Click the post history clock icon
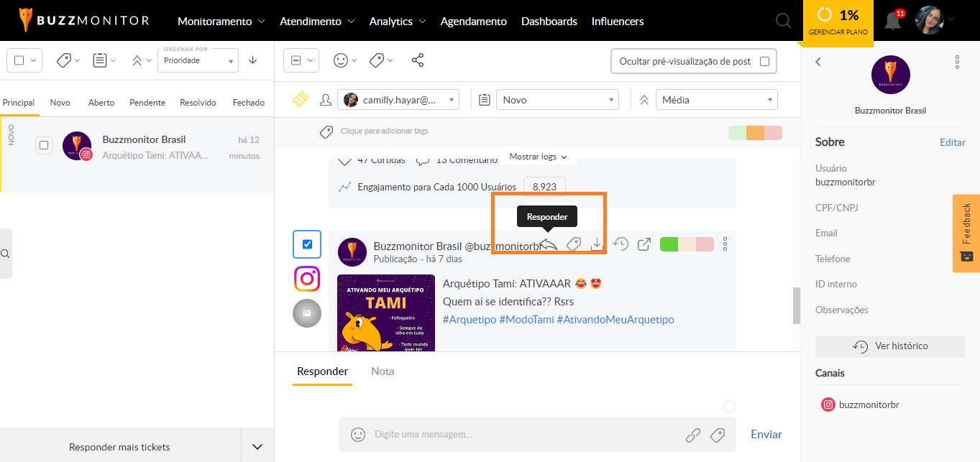This screenshot has width=980, height=462. (620, 244)
